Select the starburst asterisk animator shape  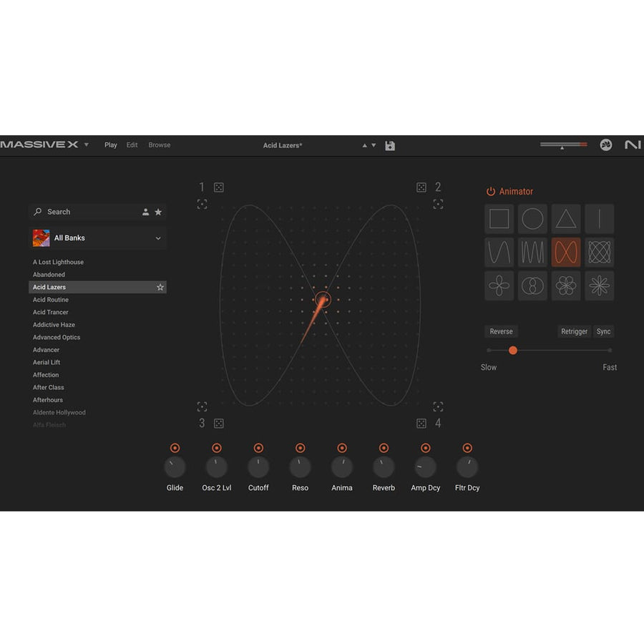pos(599,286)
